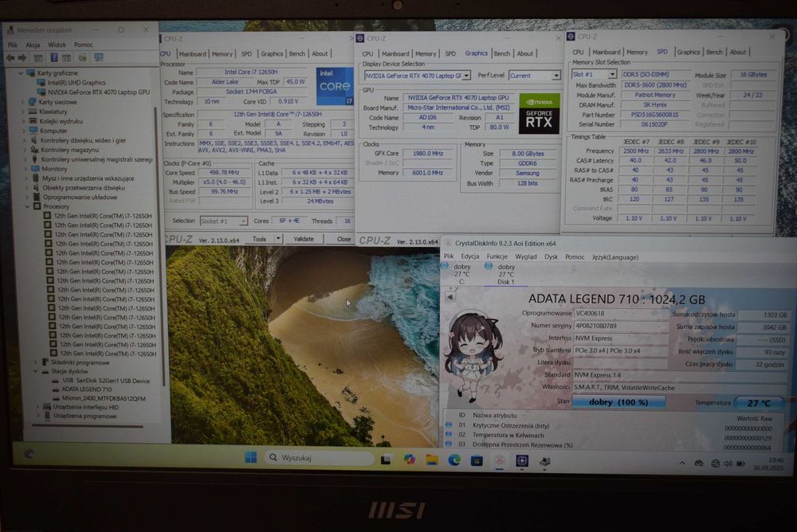Open Pomoc menu in Device Manager
The height and width of the screenshot is (532, 797).
[x=84, y=45]
